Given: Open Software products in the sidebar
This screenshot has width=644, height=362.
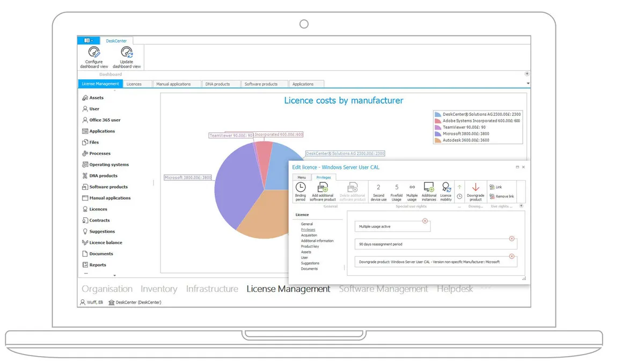Looking at the screenshot, I should [105, 187].
